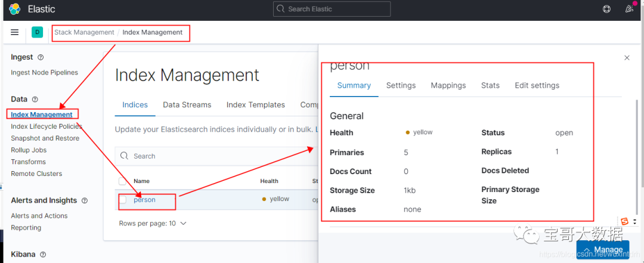Open Index Lifecycle Policies in sidebar
The height and width of the screenshot is (263, 644).
pyautogui.click(x=47, y=126)
